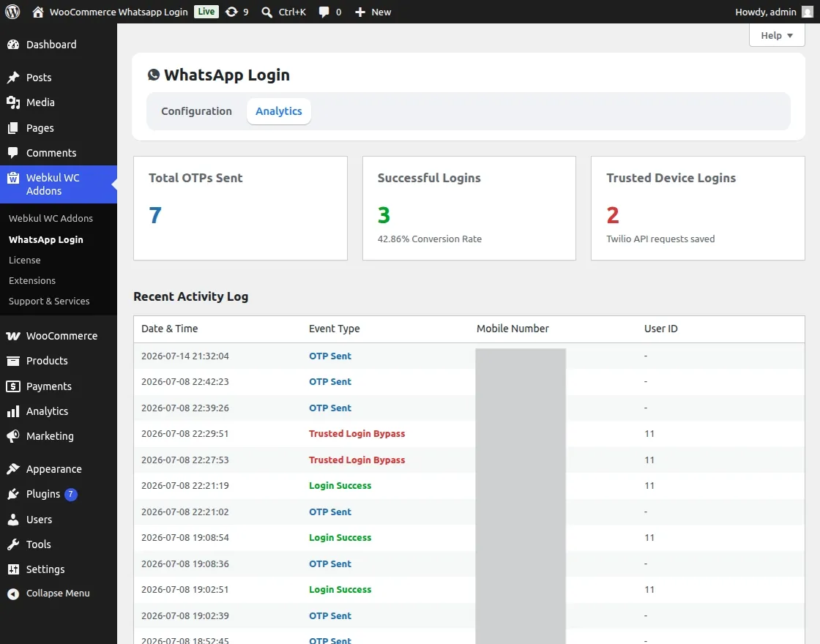Click the updates icon showing 9
The image size is (820, 644).
231,12
